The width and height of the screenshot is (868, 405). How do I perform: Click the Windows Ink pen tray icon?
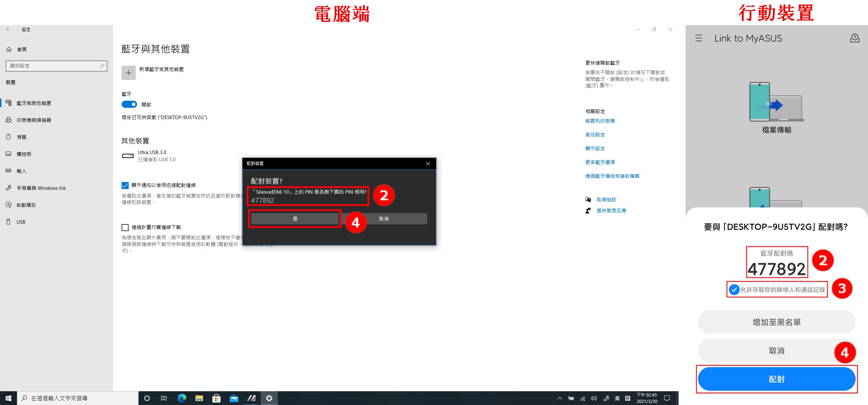606,398
